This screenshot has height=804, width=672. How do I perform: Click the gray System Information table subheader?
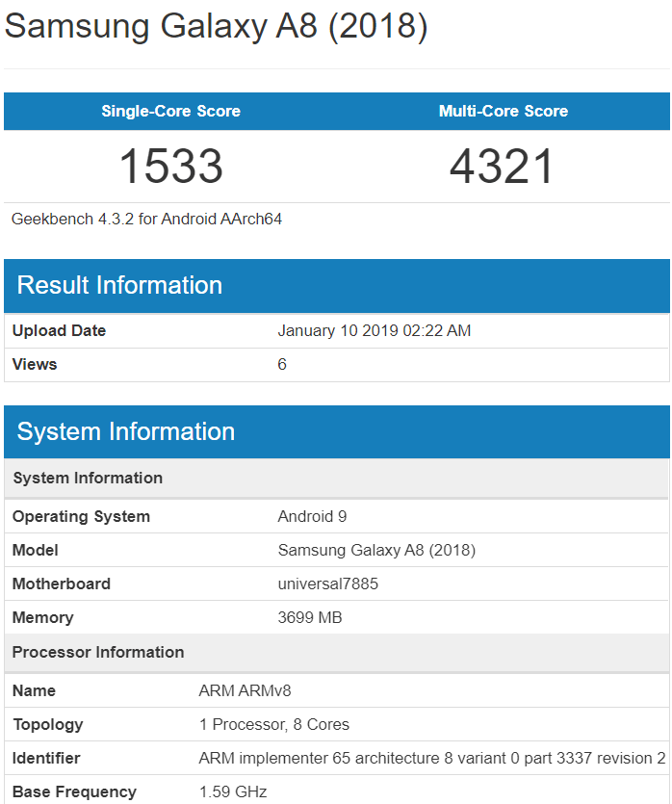click(x=337, y=478)
